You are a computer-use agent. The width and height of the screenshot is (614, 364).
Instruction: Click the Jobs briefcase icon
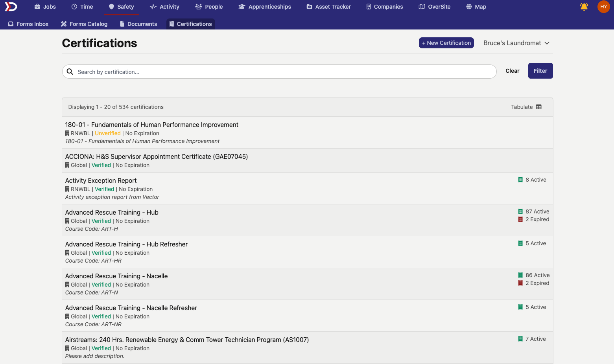pyautogui.click(x=37, y=7)
